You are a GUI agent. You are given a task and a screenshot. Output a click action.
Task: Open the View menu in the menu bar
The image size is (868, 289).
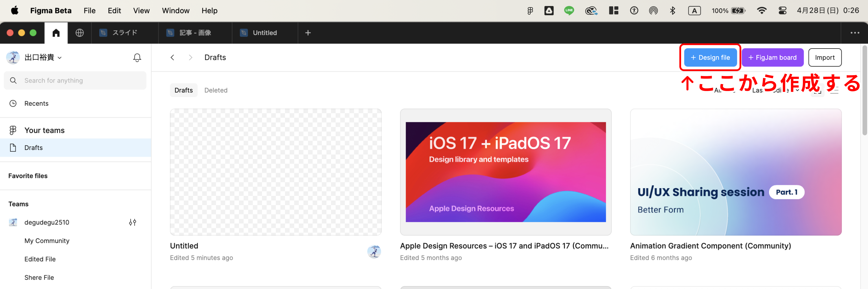pyautogui.click(x=141, y=10)
